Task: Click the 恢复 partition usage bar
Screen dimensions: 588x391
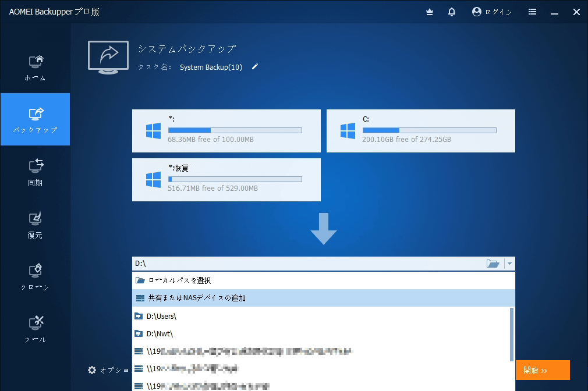Action: point(235,179)
